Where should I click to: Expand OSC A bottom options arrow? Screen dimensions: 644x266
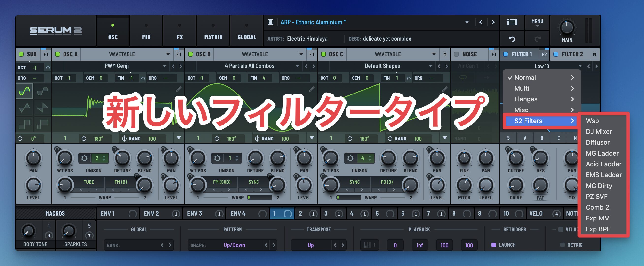[x=179, y=138]
